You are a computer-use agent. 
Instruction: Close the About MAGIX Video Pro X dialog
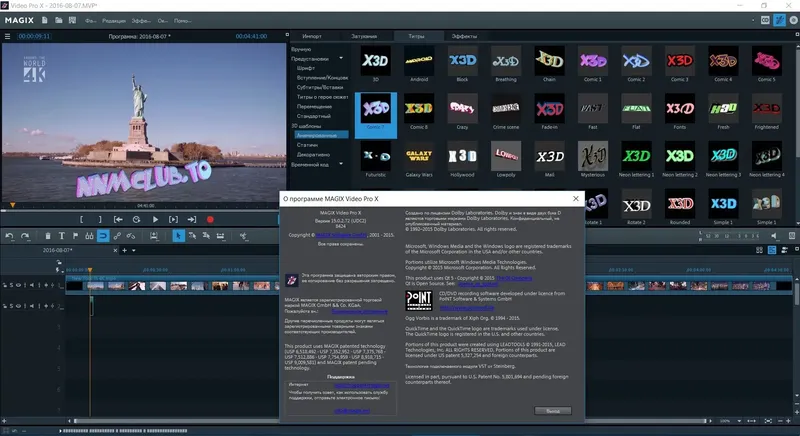(576, 198)
